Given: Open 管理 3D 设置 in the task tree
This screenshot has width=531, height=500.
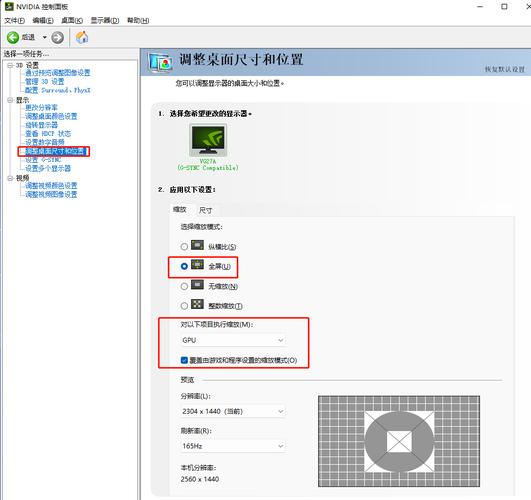Looking at the screenshot, I should (x=44, y=82).
